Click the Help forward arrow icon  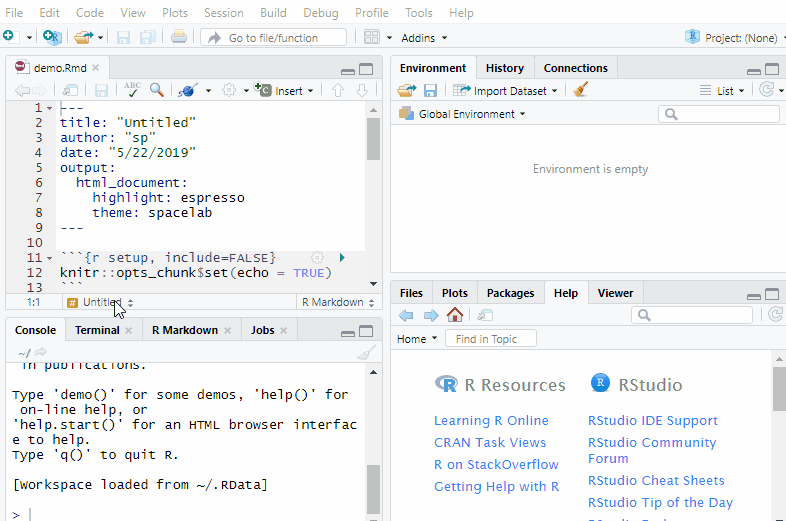431,315
